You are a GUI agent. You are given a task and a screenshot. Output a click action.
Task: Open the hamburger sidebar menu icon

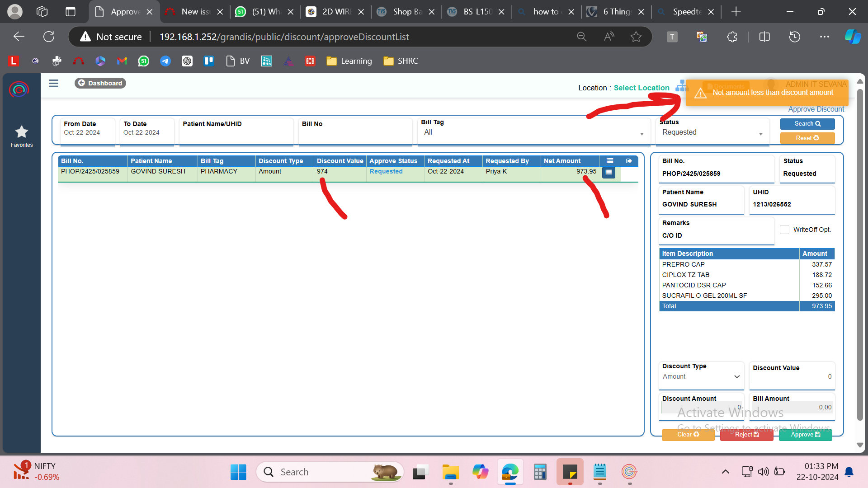[x=53, y=83]
